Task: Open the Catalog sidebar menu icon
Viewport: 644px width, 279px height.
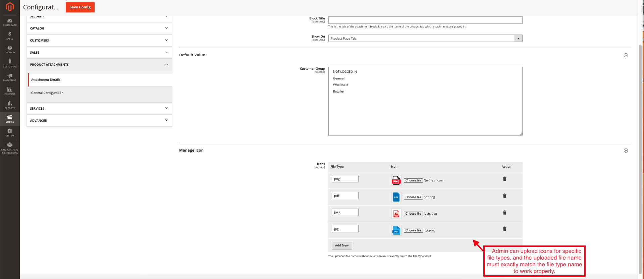Action: pos(10,50)
